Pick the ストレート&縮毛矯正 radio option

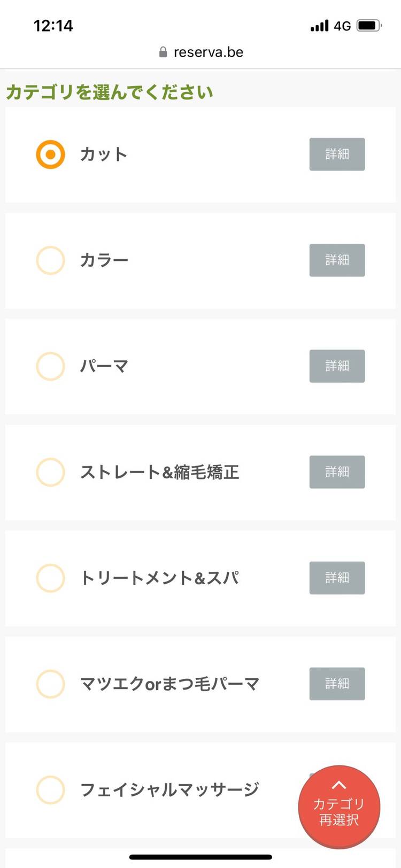(x=50, y=472)
